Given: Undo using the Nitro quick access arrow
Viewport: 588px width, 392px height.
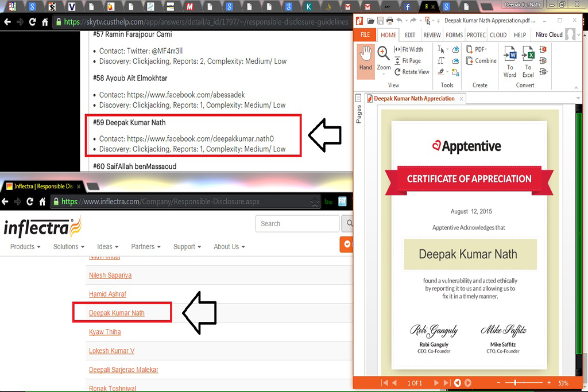Looking at the screenshot, I should 400,21.
